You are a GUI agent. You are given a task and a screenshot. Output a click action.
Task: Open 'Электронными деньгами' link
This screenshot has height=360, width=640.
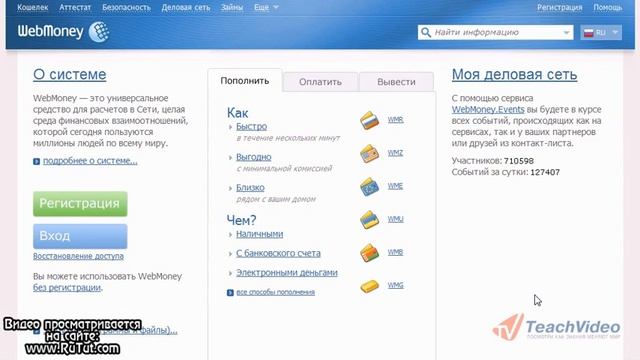pos(287,273)
